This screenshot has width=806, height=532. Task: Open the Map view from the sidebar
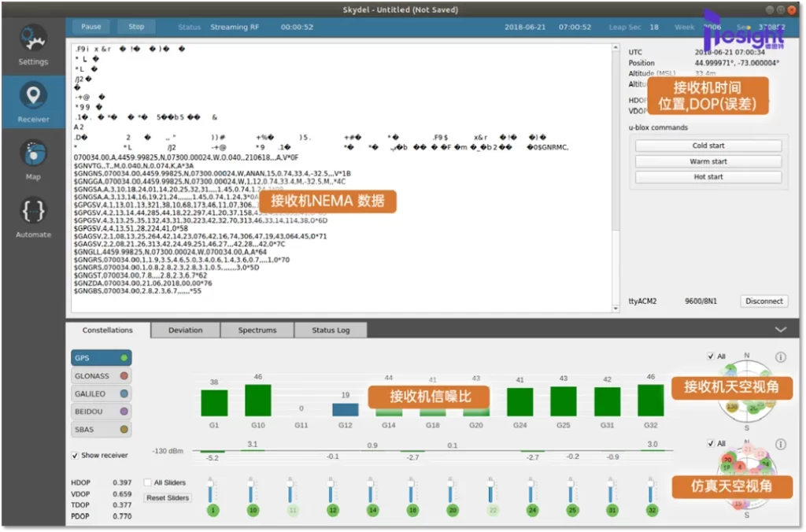click(x=33, y=160)
